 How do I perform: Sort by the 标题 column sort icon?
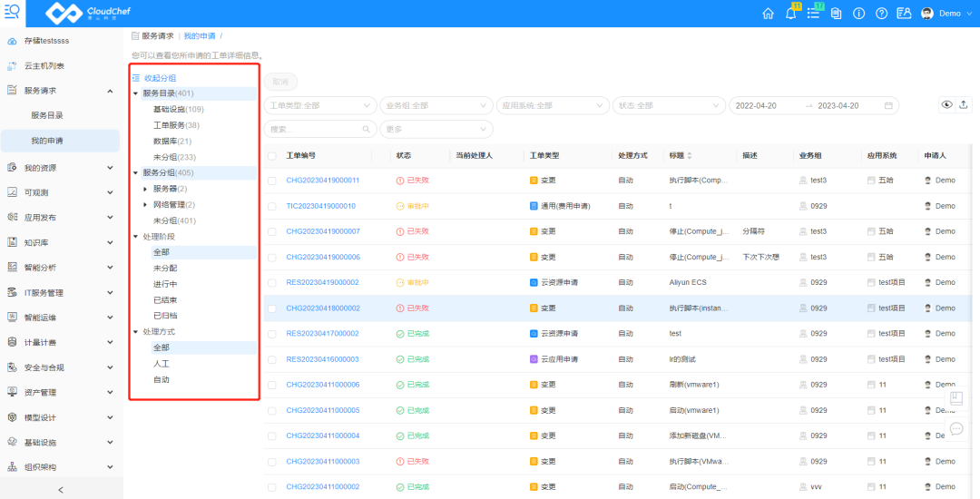click(690, 155)
